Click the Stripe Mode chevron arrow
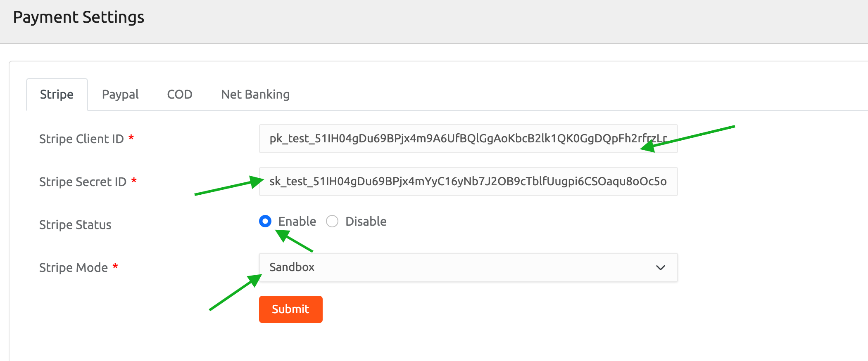Image resolution: width=868 pixels, height=361 pixels. tap(660, 267)
